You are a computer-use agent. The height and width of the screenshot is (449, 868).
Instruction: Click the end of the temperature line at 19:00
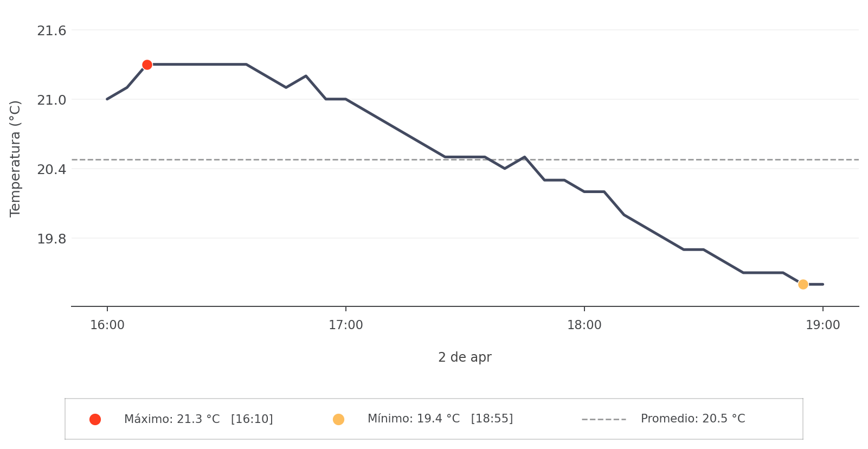[822, 284]
